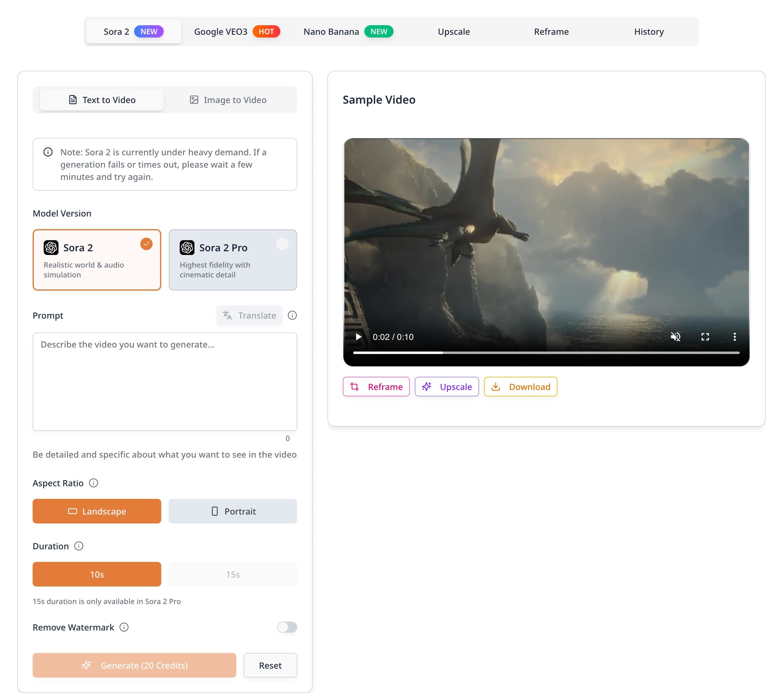Screen dimensions: 784x700
Task: Select the Sora 2 Pro model
Action: pos(232,260)
